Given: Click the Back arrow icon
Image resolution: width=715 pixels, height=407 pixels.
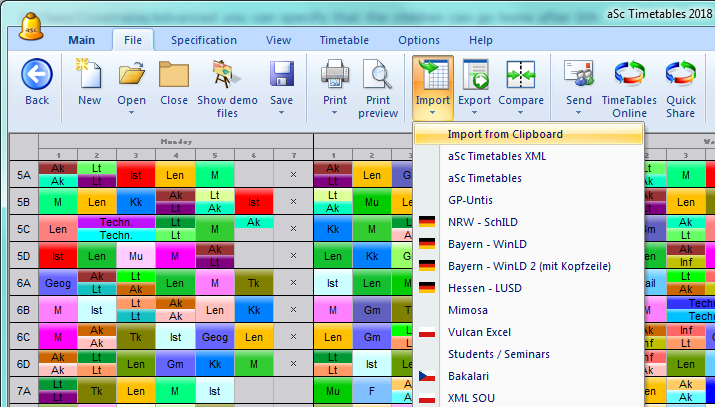Looking at the screenshot, I should [x=36, y=74].
